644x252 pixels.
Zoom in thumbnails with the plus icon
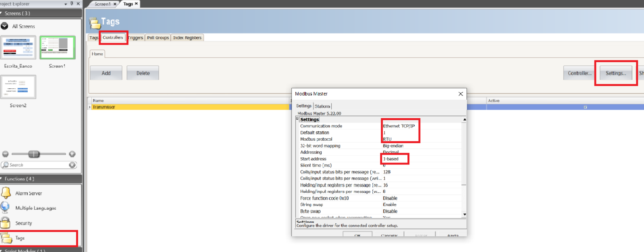72,154
